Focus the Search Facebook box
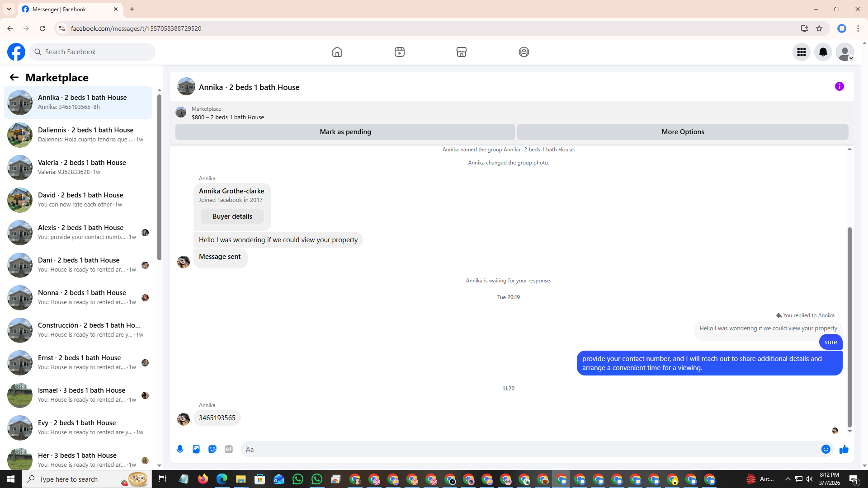 tap(92, 52)
